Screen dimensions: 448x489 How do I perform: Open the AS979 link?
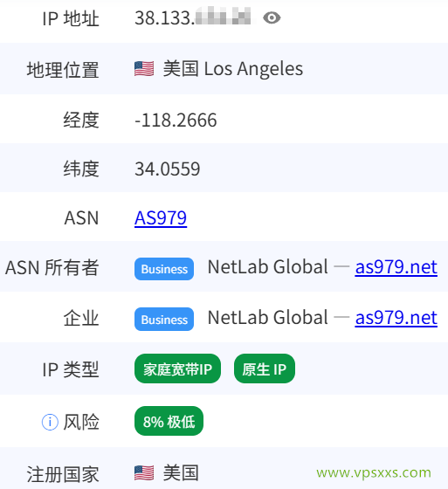click(161, 217)
